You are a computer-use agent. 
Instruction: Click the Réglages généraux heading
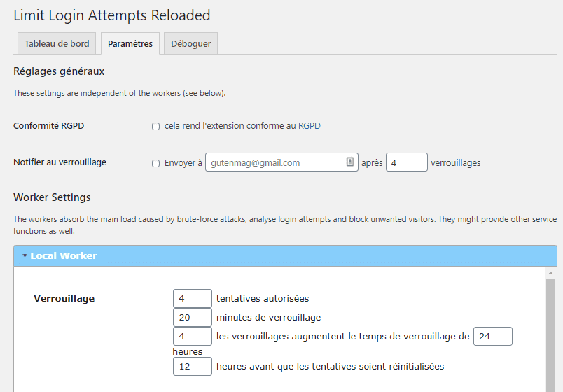point(59,71)
